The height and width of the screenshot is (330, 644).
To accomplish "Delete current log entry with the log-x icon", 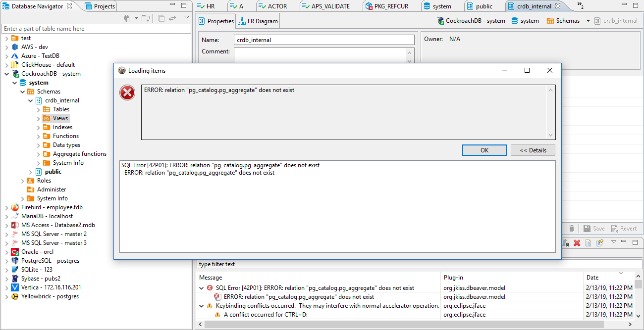I will point(565,242).
